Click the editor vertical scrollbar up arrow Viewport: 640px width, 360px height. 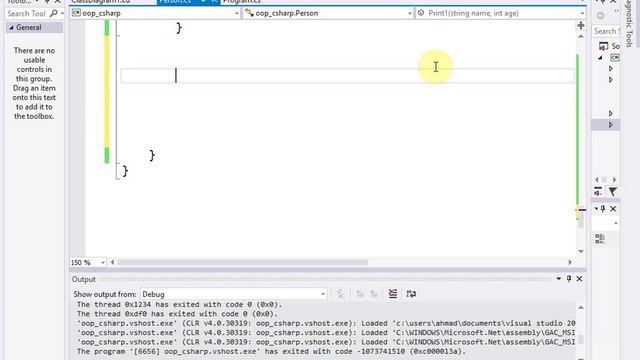(581, 36)
